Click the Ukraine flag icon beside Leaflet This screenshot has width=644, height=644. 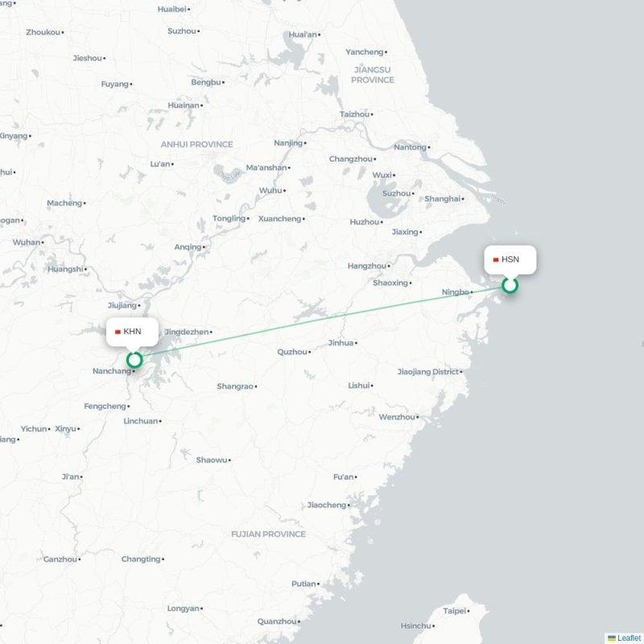[x=612, y=638]
